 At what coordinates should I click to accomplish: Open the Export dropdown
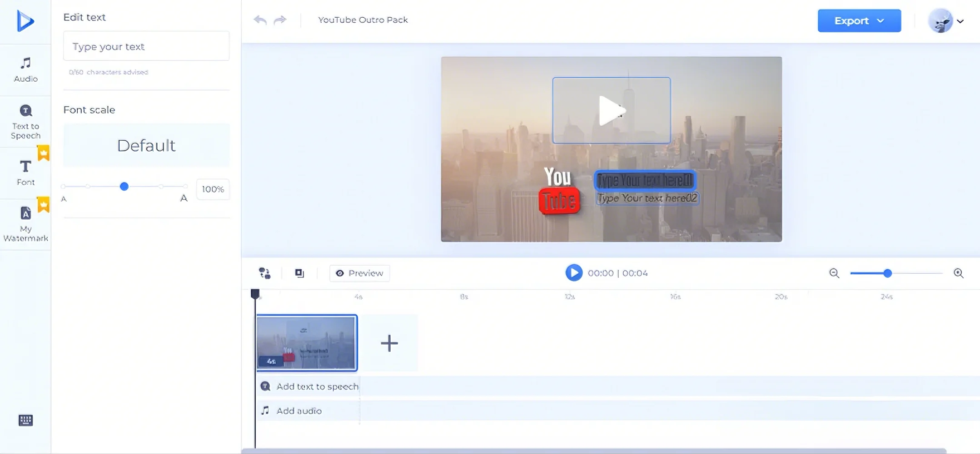click(x=858, y=20)
